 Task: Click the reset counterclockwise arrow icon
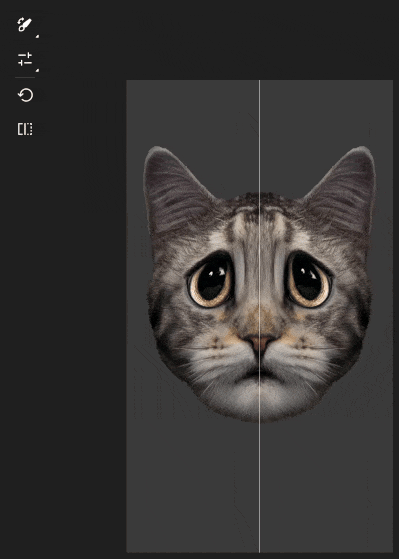point(25,95)
